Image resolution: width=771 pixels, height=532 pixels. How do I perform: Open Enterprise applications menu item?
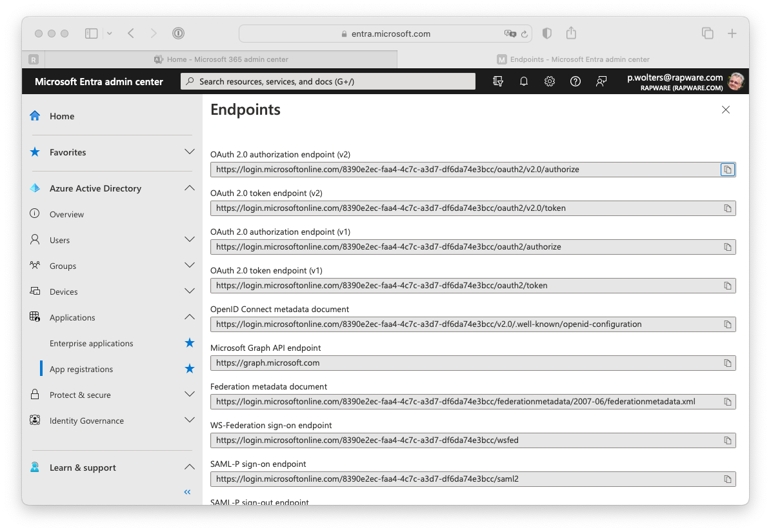click(91, 343)
